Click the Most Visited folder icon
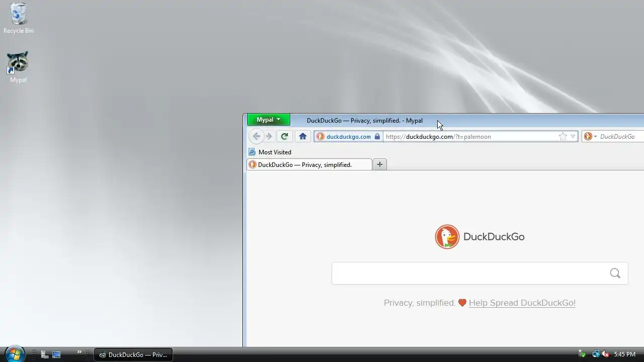This screenshot has height=362, width=644. [252, 152]
